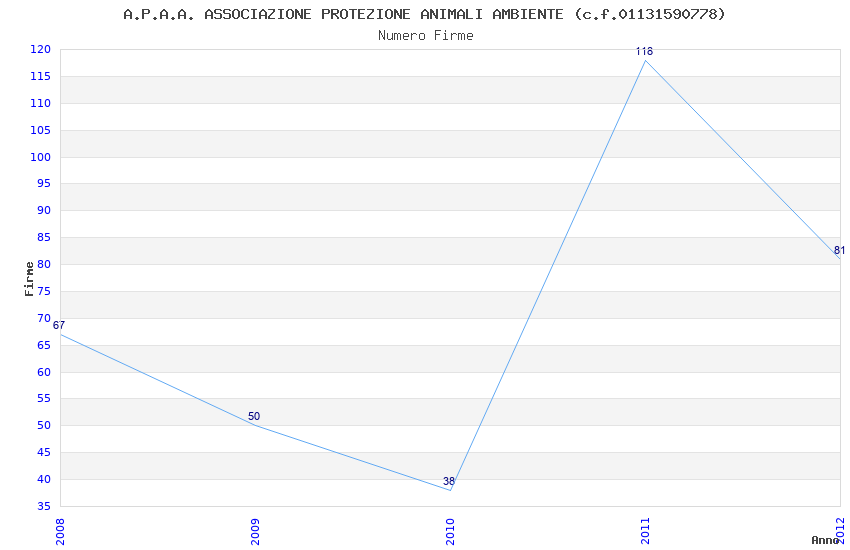Screen dimensions: 850x550
Task: Click the Firme y-axis title
Action: 29,279
